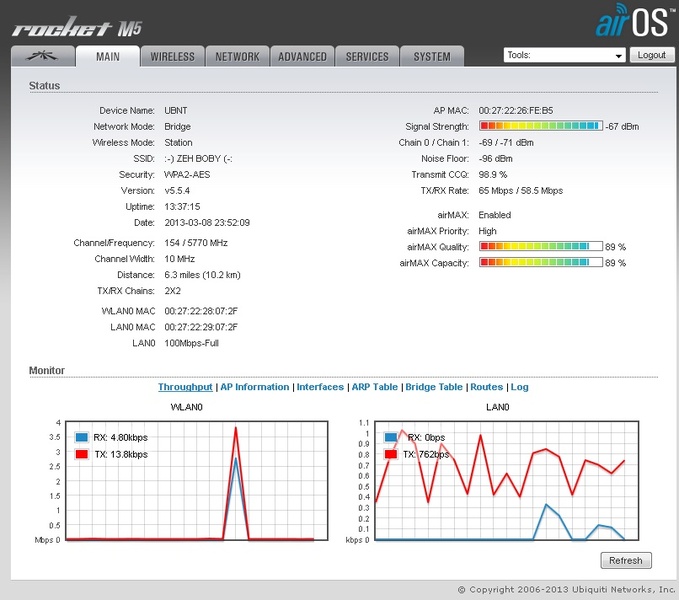Select the SSID value ZEH BOBY

coord(198,158)
